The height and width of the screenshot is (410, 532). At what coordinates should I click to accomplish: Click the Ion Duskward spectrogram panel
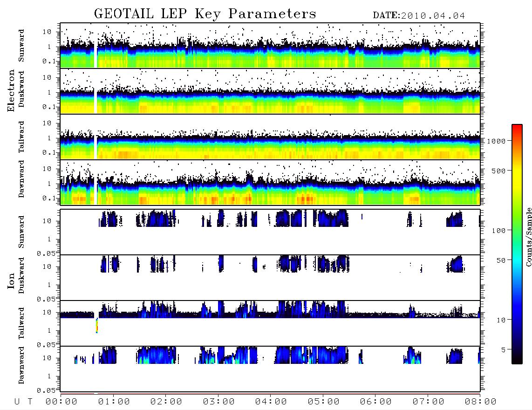point(270,278)
